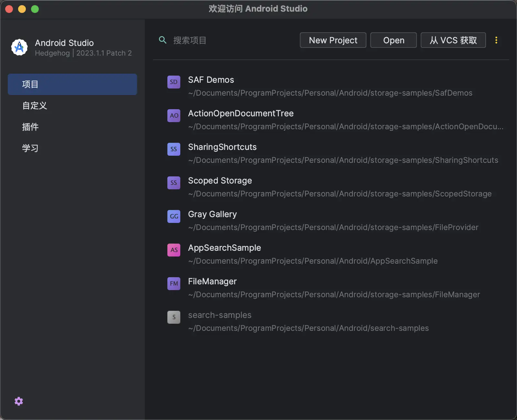Click the gray S icon of search-samples

click(x=174, y=317)
